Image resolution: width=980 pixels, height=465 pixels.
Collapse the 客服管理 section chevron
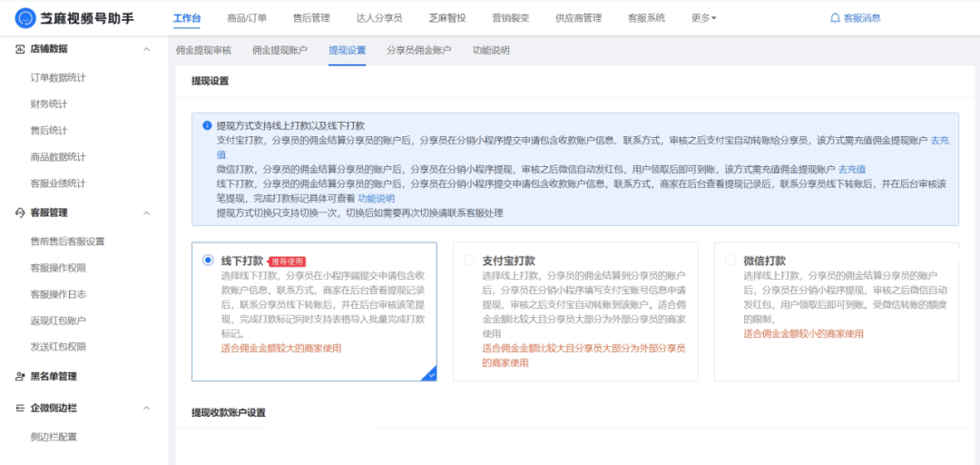[147, 213]
